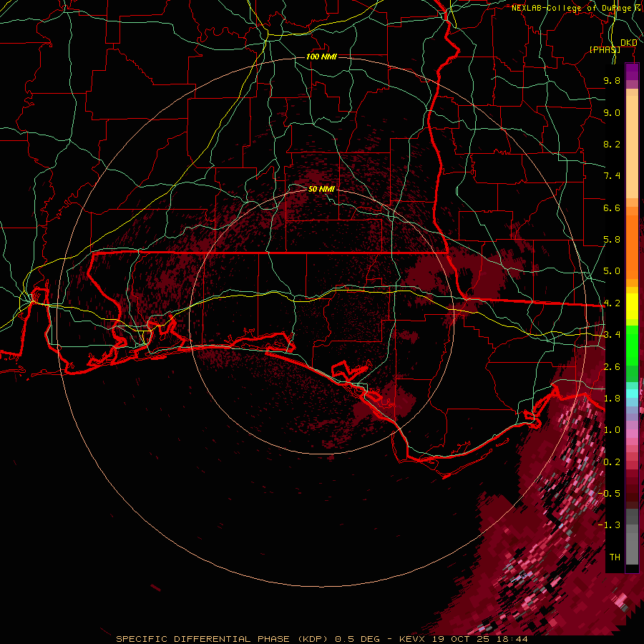This screenshot has height=644, width=644.
Task: Select the 7.4 value on the scale
Action: coord(612,176)
